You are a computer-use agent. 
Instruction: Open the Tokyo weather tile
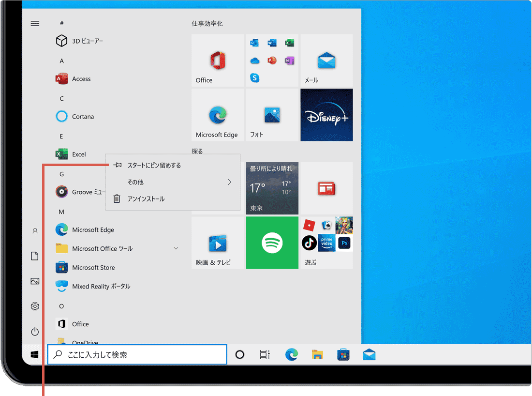click(272, 188)
